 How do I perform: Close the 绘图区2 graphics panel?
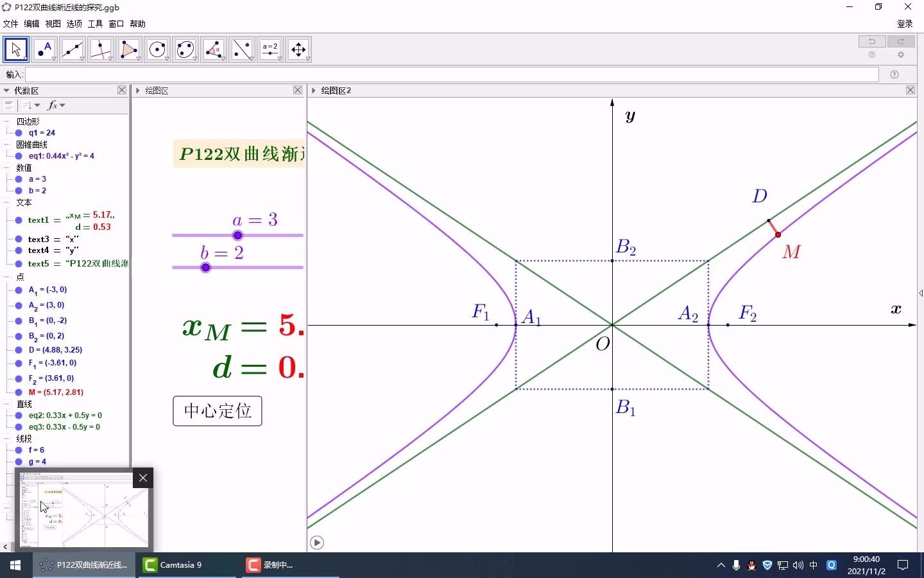click(x=911, y=90)
